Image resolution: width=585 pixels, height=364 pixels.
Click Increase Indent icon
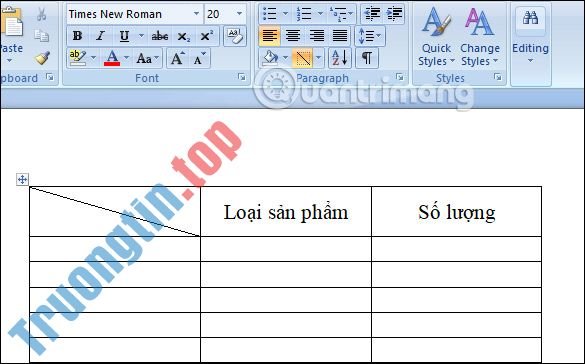(x=394, y=14)
